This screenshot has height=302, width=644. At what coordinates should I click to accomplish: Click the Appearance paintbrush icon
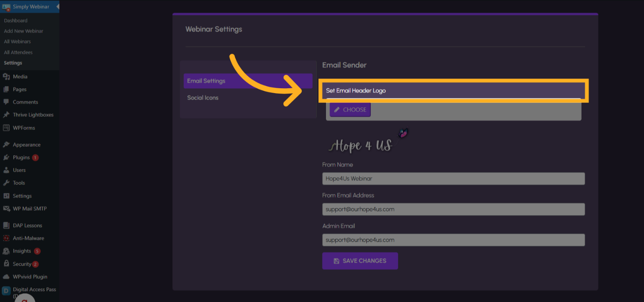pyautogui.click(x=6, y=145)
